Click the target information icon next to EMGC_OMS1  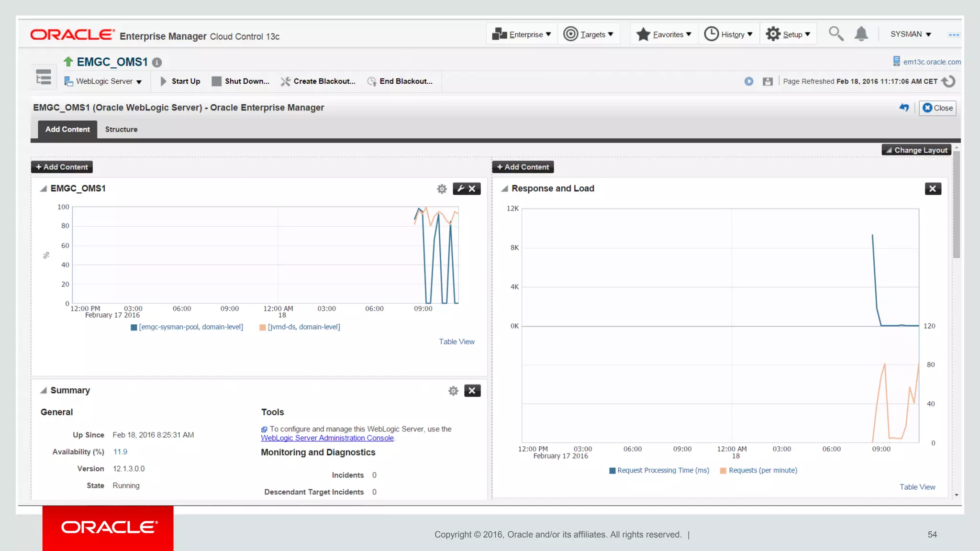[157, 63]
